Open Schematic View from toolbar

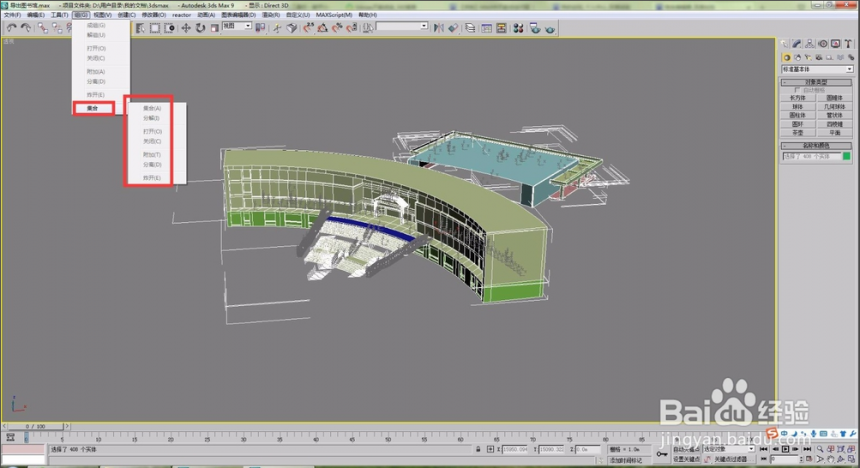(501, 27)
